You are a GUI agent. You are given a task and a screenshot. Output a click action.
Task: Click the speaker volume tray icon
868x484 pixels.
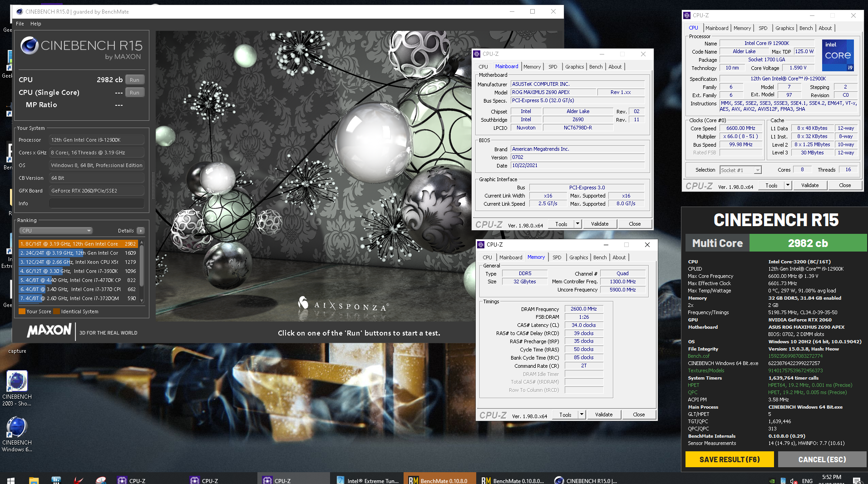click(794, 481)
